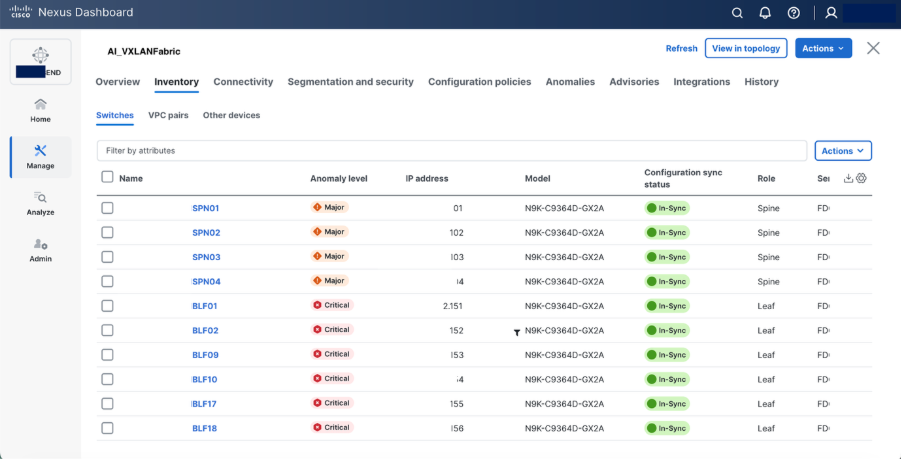Switch to the Connectivity tab
Screen dimensions: 901x459
tap(243, 82)
